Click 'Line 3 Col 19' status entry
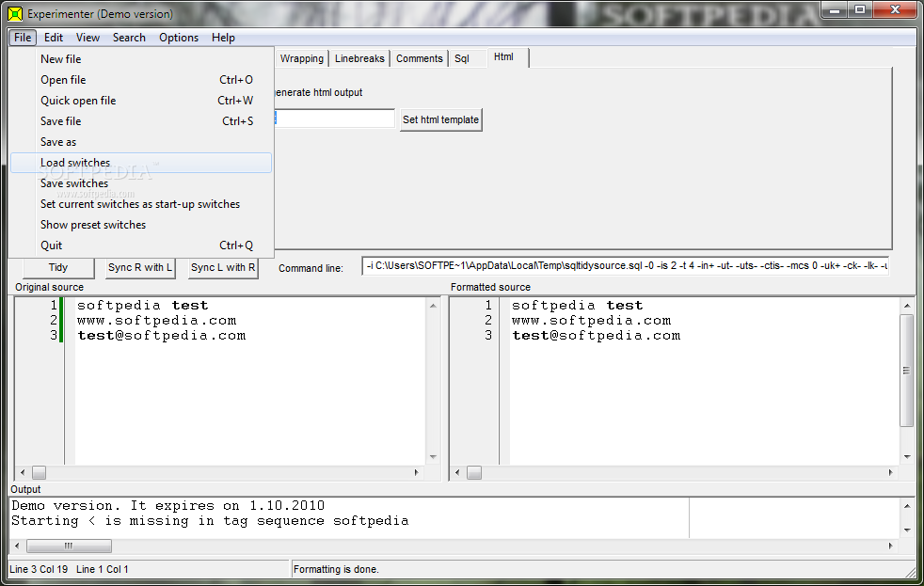The height and width of the screenshot is (586, 924). (39, 569)
